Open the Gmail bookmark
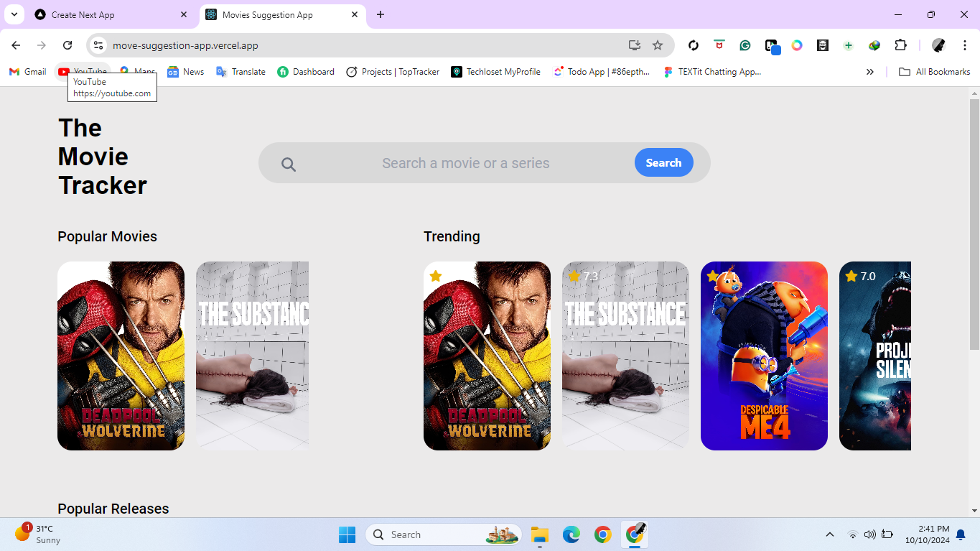Screen dimensions: 980x551 click(x=27, y=72)
